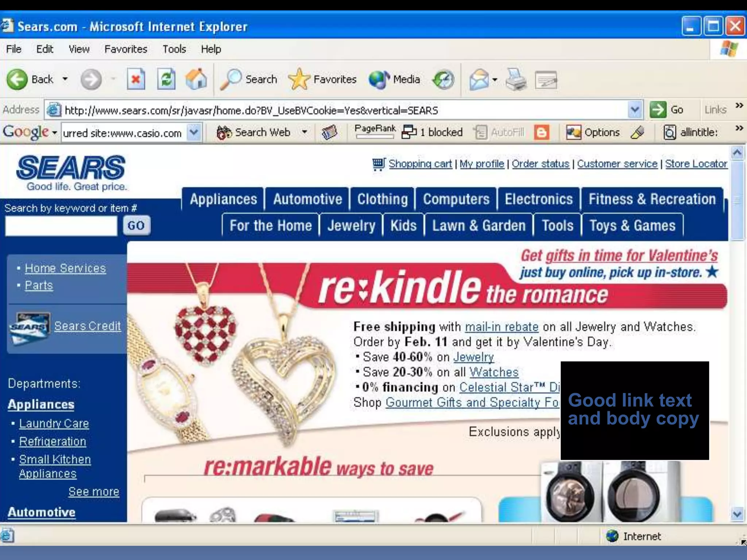Open the Media globe icon
747x560 pixels.
coord(379,79)
